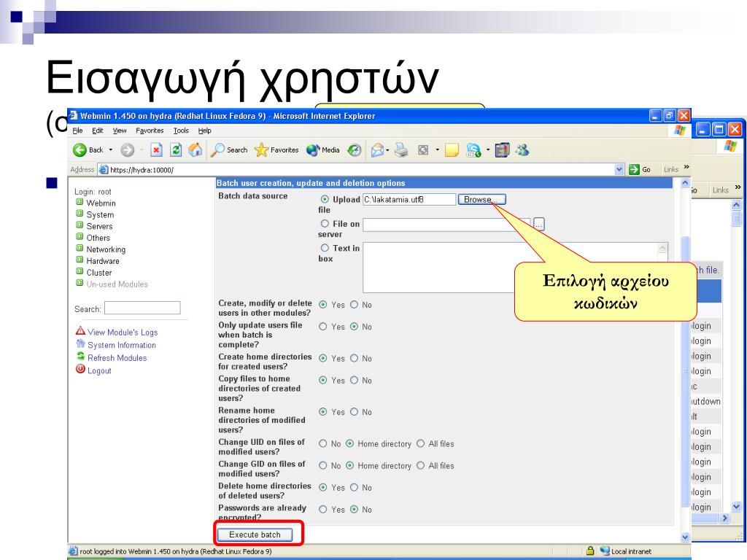Open the Back button history dropdown arrow
747x560 pixels.
(x=111, y=150)
